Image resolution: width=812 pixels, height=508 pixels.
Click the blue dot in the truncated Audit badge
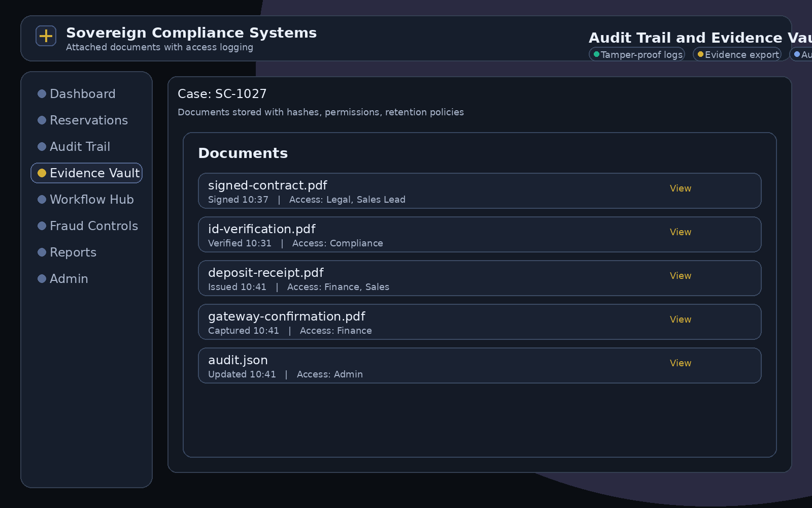click(797, 53)
